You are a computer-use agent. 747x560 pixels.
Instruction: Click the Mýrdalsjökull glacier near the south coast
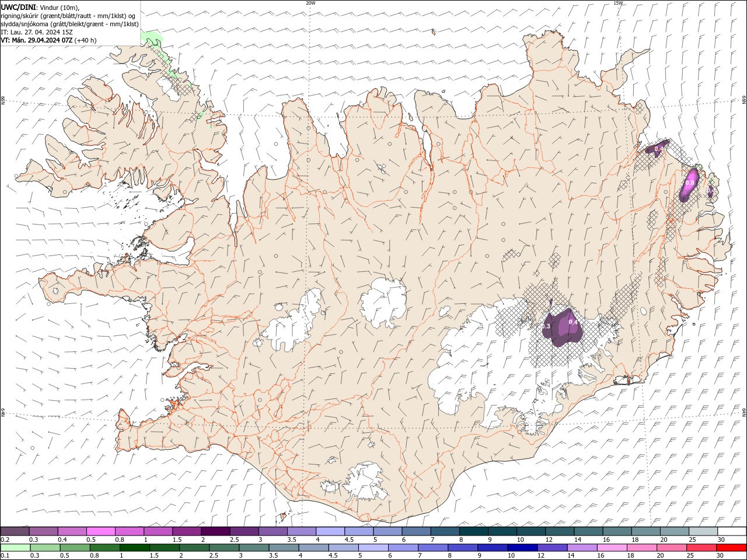coord(366,482)
